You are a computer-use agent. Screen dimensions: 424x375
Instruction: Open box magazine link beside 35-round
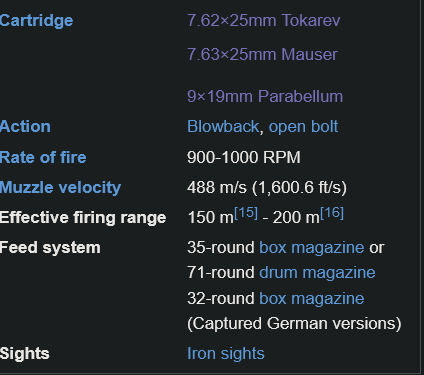pos(312,248)
